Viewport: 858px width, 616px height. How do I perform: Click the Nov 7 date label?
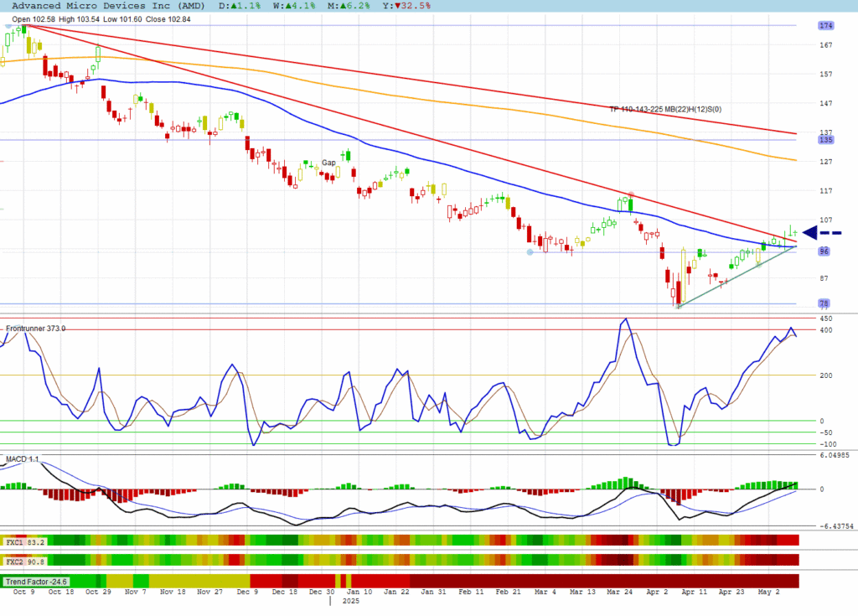pyautogui.click(x=135, y=592)
